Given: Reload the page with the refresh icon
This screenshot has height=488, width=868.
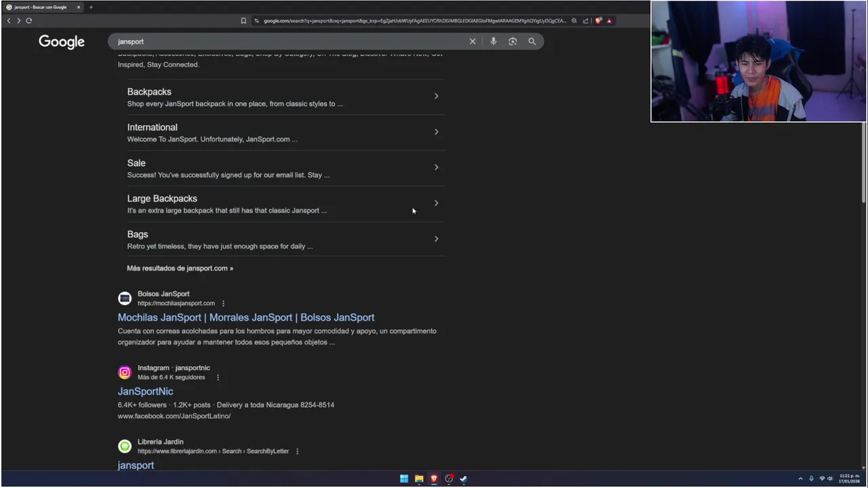Looking at the screenshot, I should (28, 20).
